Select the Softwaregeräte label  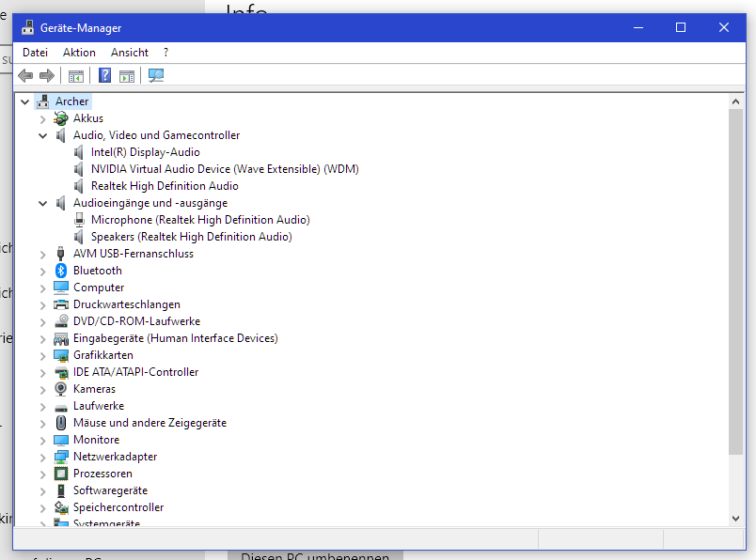(x=110, y=490)
